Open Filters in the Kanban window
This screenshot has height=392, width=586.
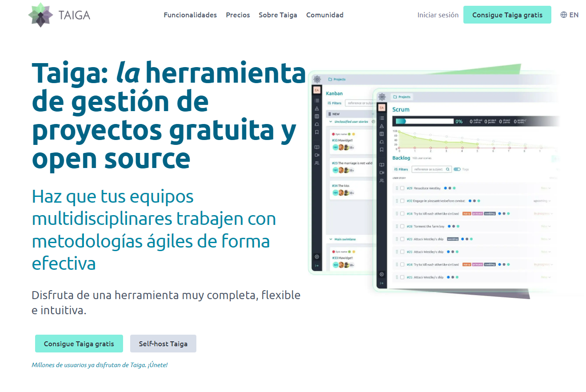click(x=335, y=103)
